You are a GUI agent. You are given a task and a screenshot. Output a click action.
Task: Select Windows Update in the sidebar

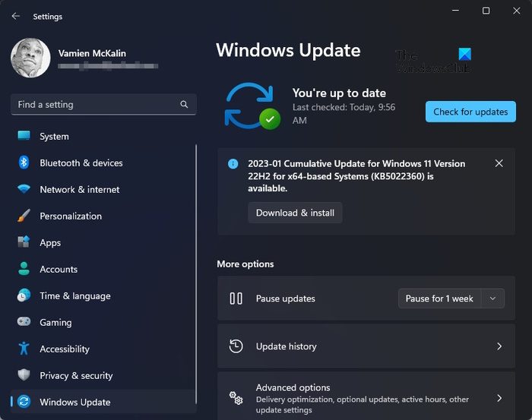pyautogui.click(x=103, y=402)
